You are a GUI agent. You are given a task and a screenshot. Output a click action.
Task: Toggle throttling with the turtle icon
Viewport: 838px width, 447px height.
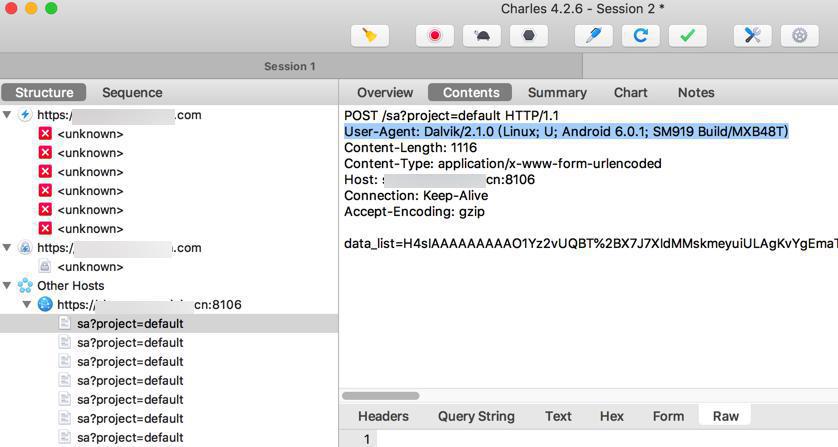[482, 36]
